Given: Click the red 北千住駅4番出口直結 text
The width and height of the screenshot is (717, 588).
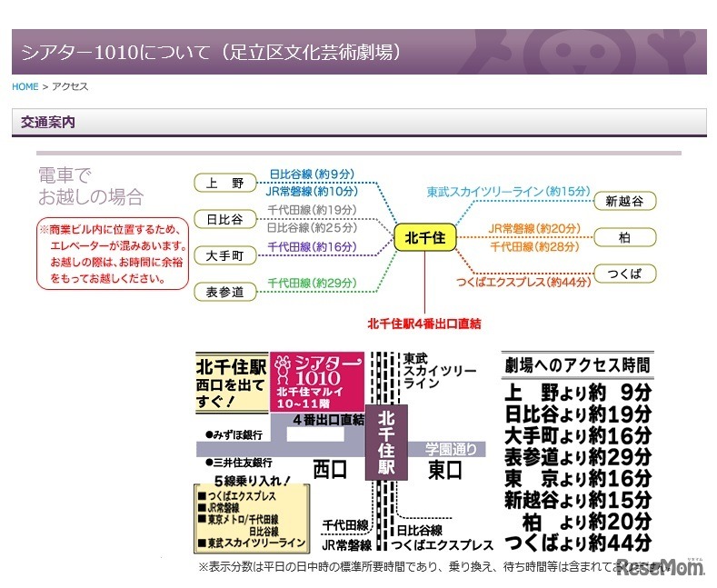Looking at the screenshot, I should 424,324.
